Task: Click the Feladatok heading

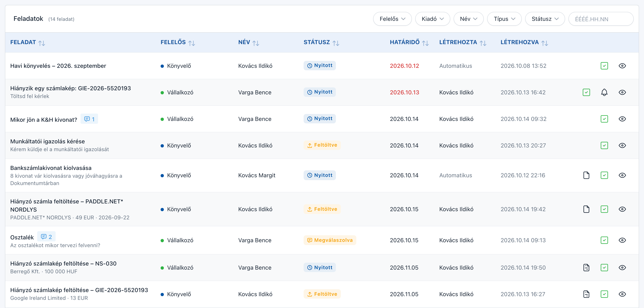Action: pos(28,19)
